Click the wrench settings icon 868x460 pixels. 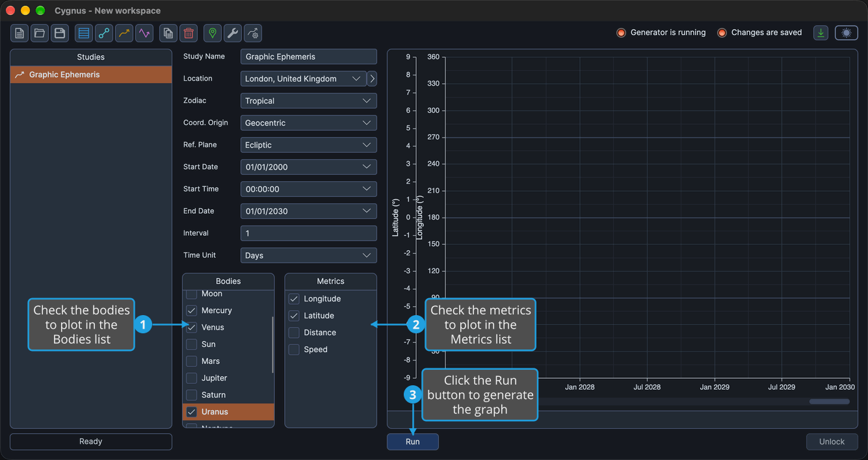pyautogui.click(x=233, y=33)
